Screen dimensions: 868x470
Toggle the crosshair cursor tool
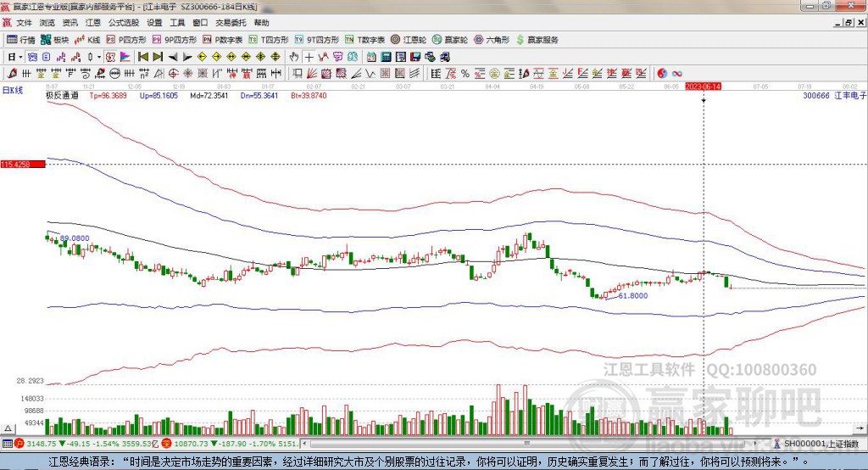click(x=309, y=57)
